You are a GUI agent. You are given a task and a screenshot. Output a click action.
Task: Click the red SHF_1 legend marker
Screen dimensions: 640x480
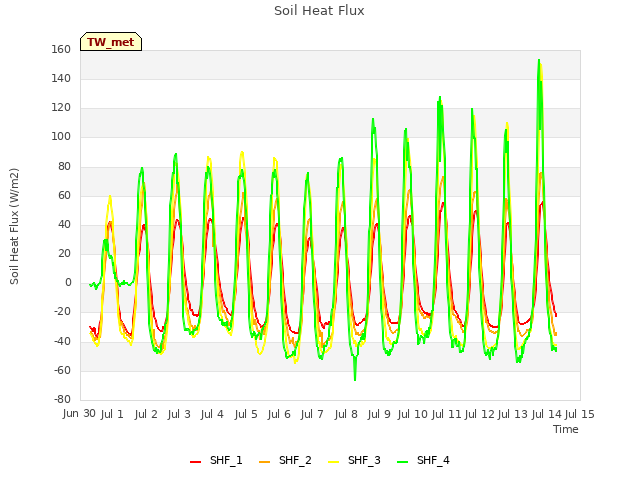(196, 462)
